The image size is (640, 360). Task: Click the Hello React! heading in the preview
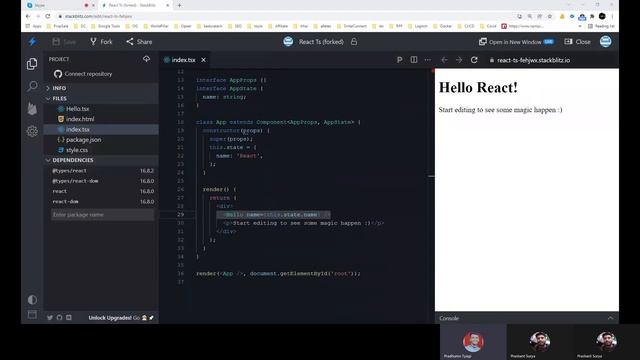pyautogui.click(x=478, y=87)
